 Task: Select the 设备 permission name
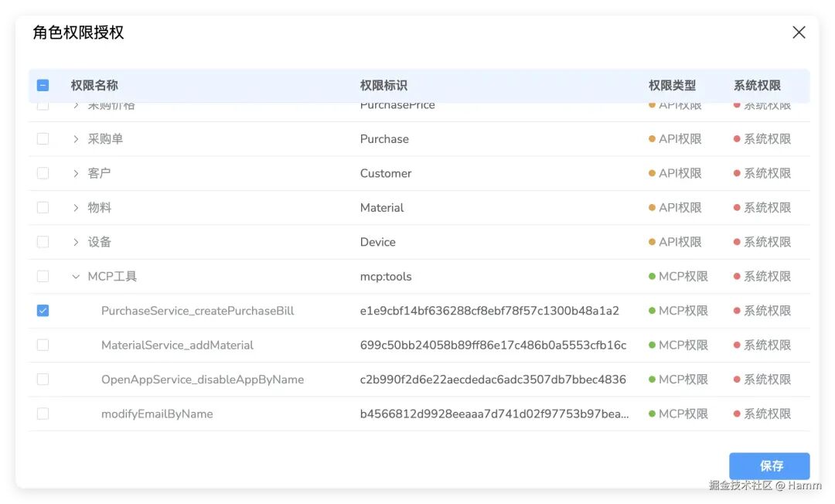click(100, 242)
